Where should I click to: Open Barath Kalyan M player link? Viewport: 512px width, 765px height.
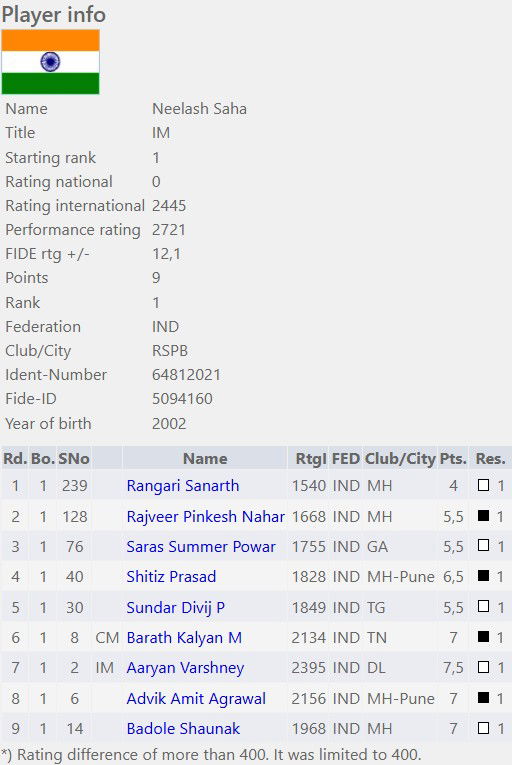(x=184, y=638)
